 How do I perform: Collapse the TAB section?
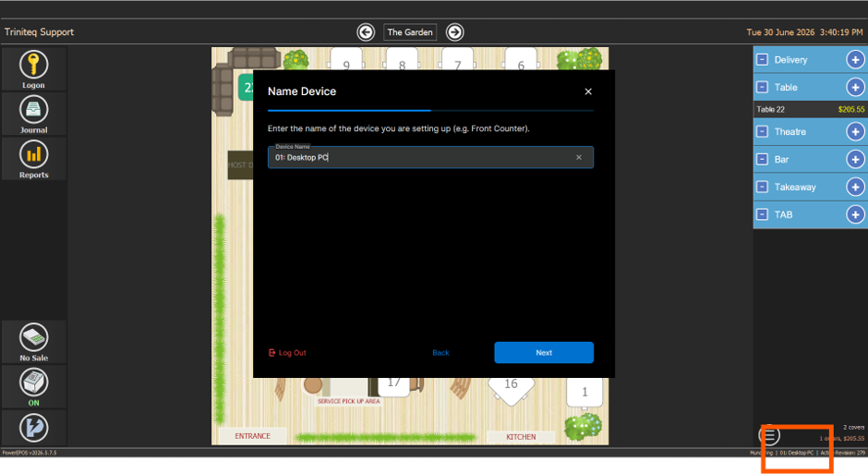point(762,214)
